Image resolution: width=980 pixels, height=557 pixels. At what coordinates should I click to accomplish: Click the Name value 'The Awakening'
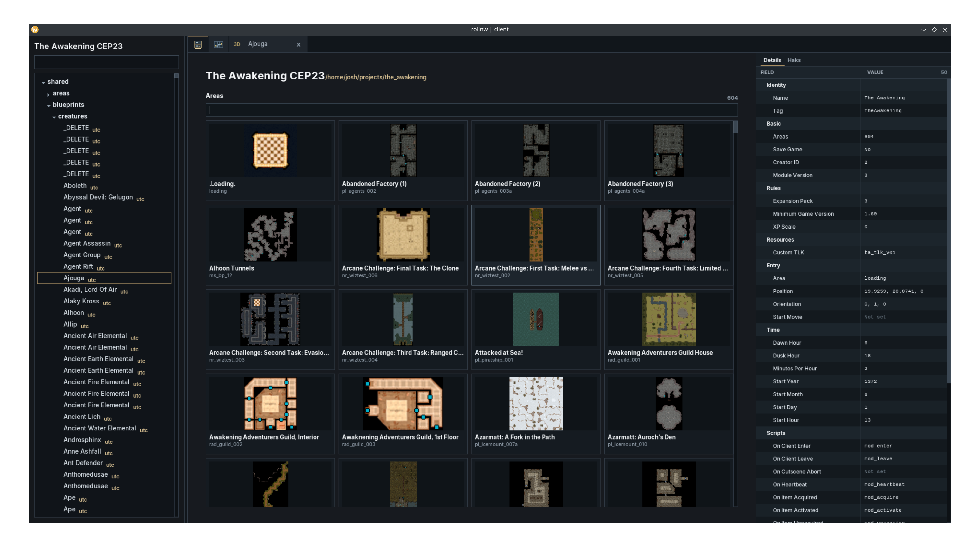pos(884,98)
